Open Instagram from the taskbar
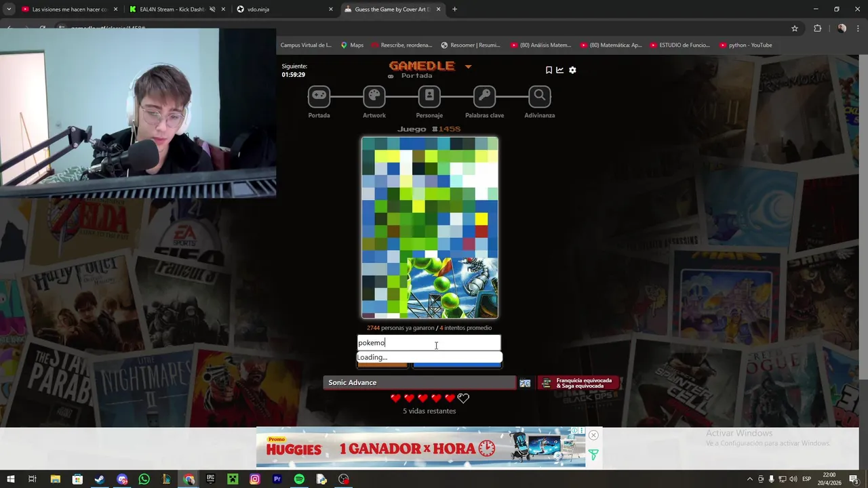Viewport: 868px width, 488px height. pos(255,479)
